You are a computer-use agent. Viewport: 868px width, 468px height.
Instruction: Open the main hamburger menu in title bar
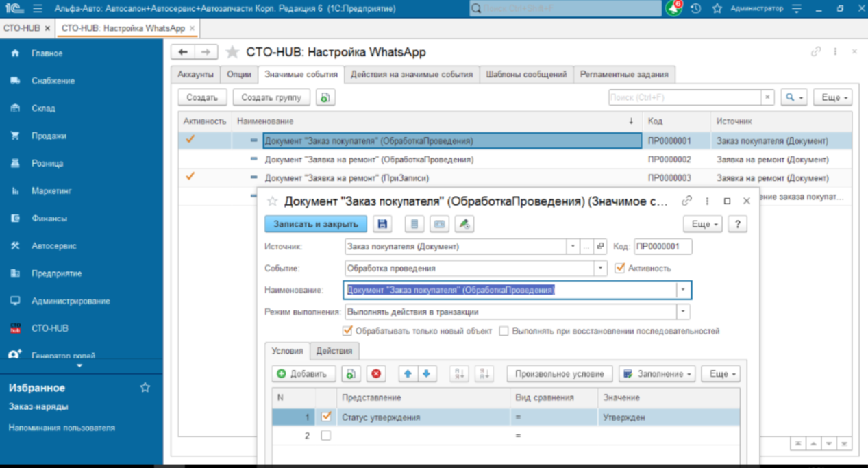click(x=37, y=9)
